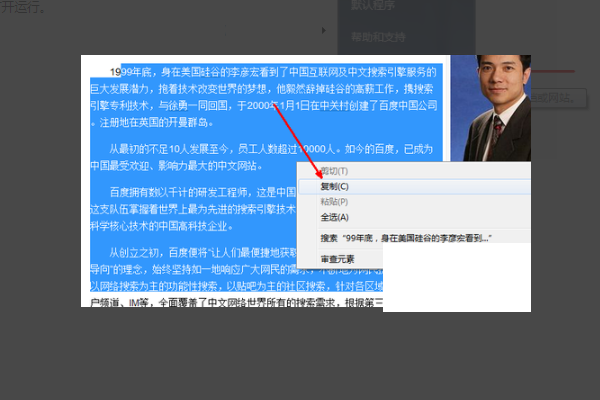The height and width of the screenshot is (400, 600).
Task: Click the line 科学核心技术的中国高科技企业
Action: (161, 226)
